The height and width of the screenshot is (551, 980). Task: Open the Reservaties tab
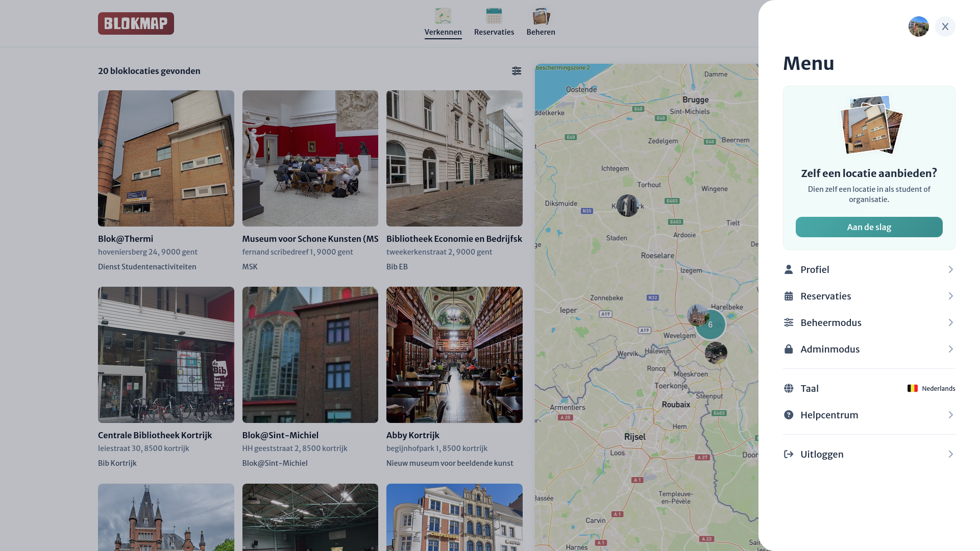[494, 32]
